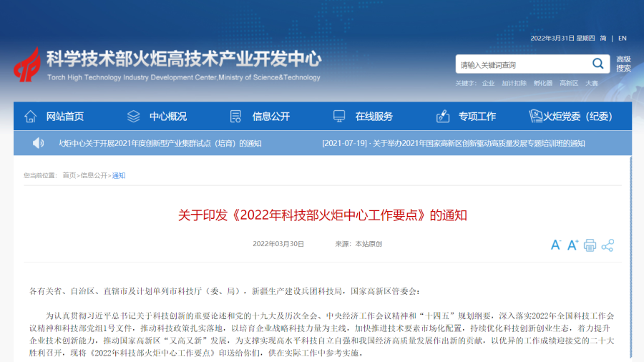The image size is (644, 362).
Task: Click the magnifying glass search icon
Action: [x=597, y=64]
